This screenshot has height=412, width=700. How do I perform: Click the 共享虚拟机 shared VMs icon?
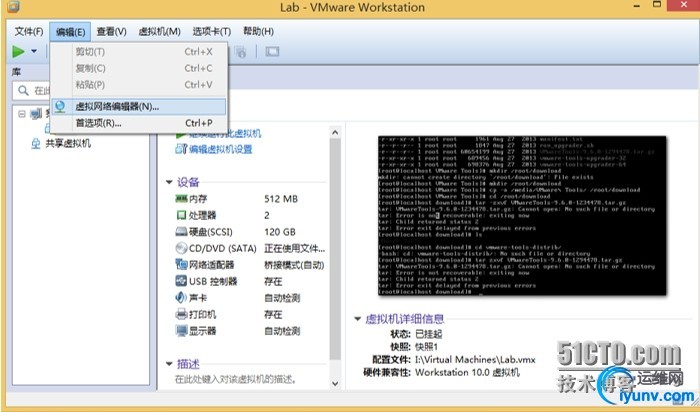tap(36, 144)
